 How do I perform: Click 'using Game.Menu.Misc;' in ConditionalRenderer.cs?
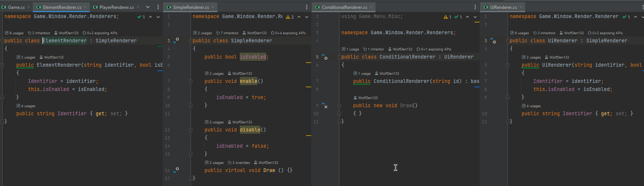[372, 17]
